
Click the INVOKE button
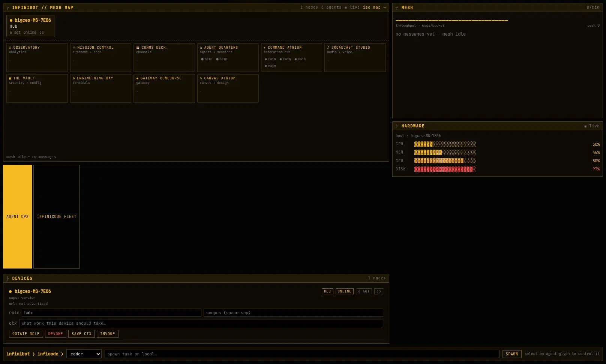click(108, 334)
